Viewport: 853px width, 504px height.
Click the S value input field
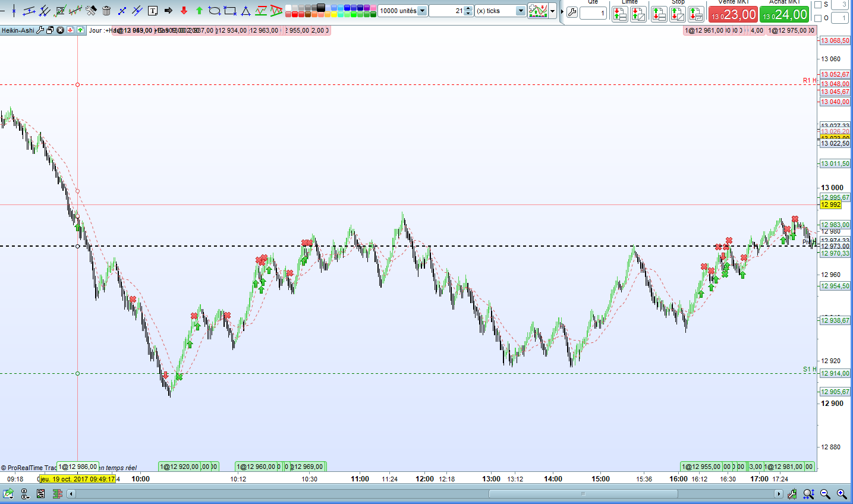[x=839, y=5]
